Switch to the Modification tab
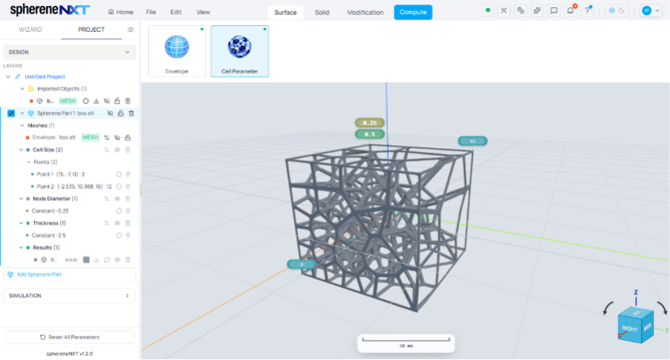This screenshot has height=360, width=670. tap(365, 12)
